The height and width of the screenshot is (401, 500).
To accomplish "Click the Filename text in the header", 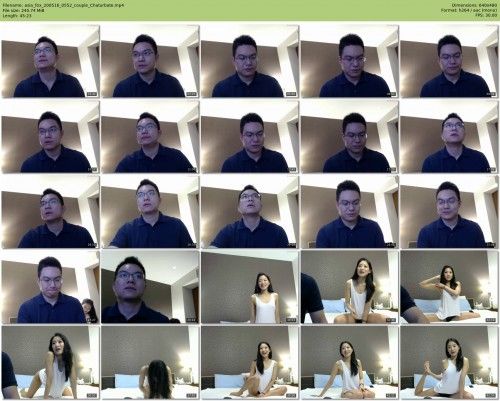I will tap(63, 5).
